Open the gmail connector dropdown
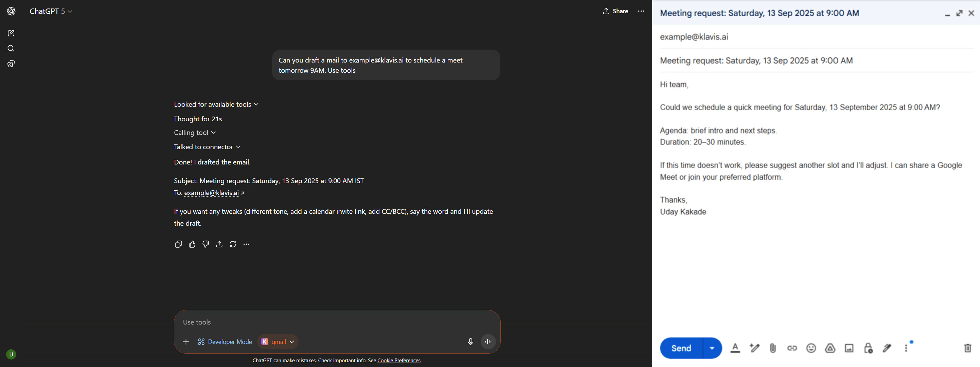The height and width of the screenshot is (367, 980). pyautogui.click(x=278, y=342)
